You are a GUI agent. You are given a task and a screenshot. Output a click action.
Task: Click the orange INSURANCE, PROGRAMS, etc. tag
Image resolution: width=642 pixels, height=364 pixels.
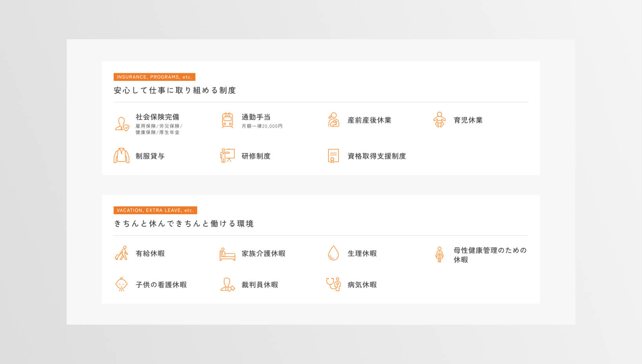click(154, 77)
